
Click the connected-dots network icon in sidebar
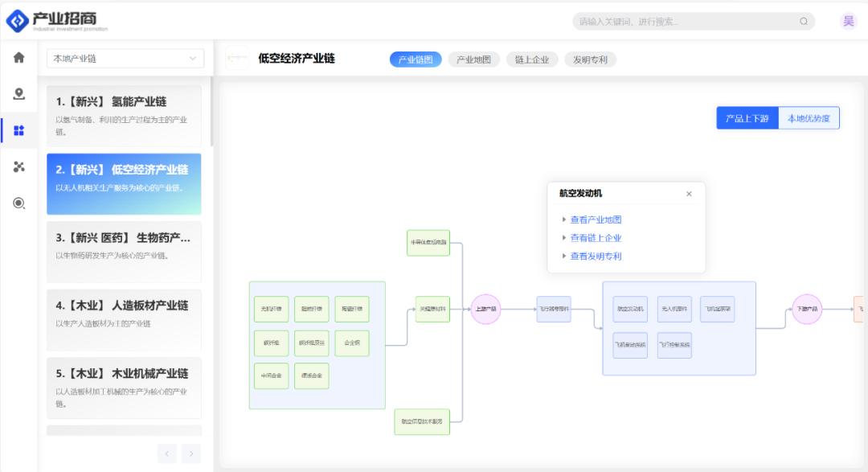18,166
